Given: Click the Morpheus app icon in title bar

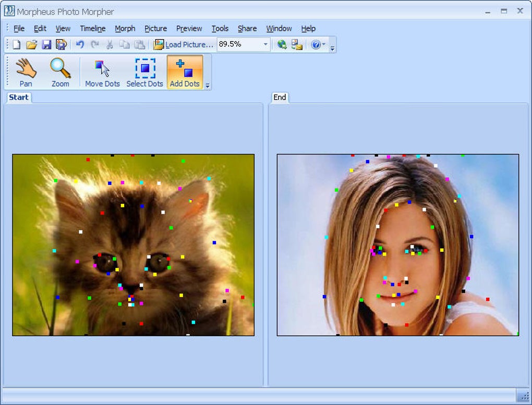Looking at the screenshot, I should tap(9, 11).
